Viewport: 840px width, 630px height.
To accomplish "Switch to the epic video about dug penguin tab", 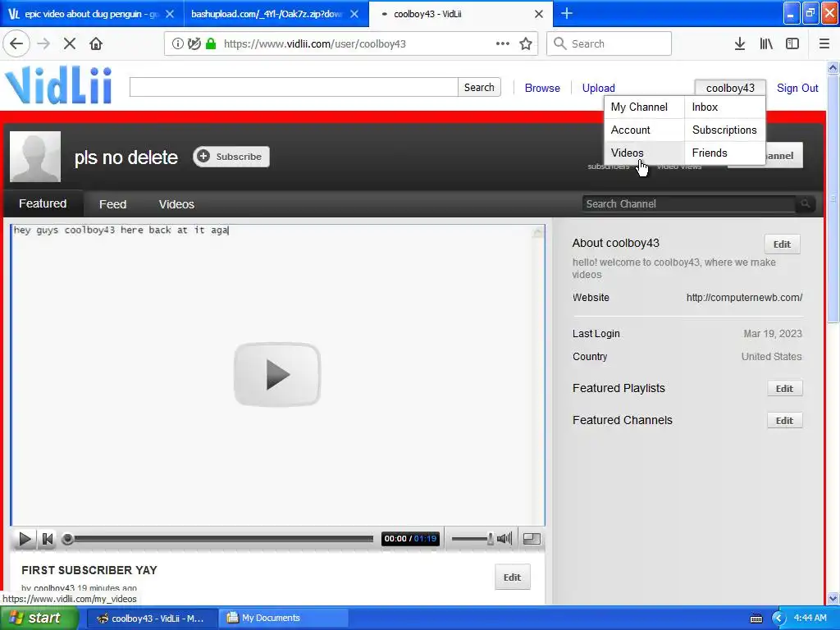I will (91, 14).
